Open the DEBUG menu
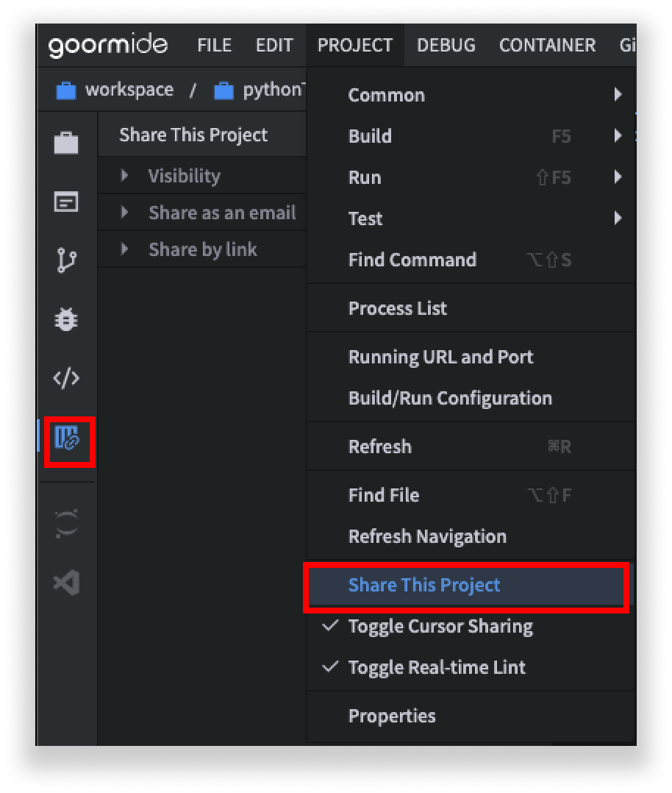This screenshot has height=793, width=672. point(446,46)
